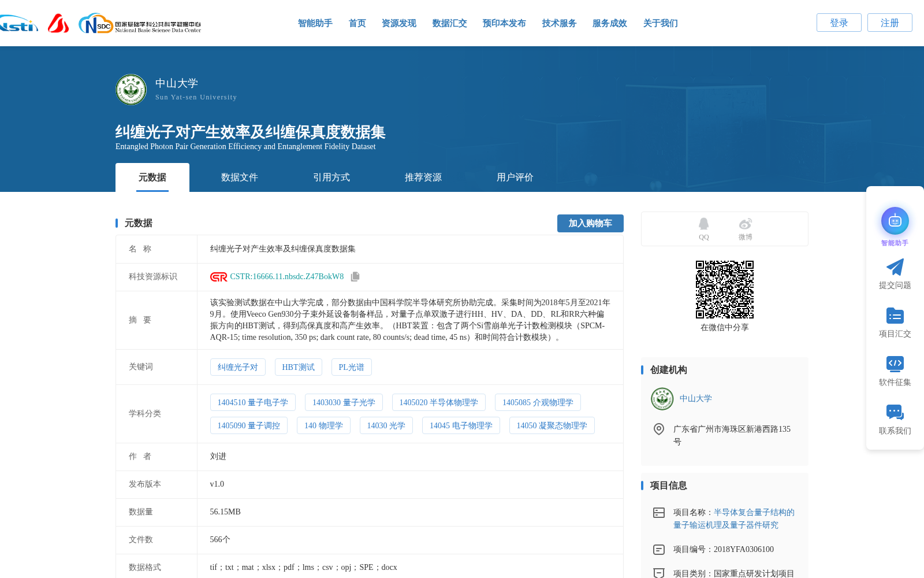Viewport: 924px width, 578px height.
Task: Open the 数据汇交 menu
Action: tap(449, 23)
